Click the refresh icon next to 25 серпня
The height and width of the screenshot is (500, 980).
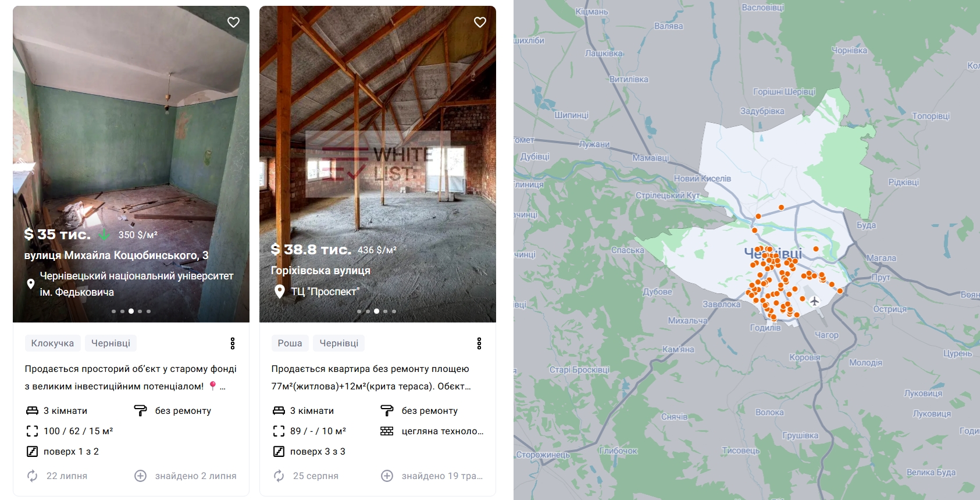tap(279, 476)
